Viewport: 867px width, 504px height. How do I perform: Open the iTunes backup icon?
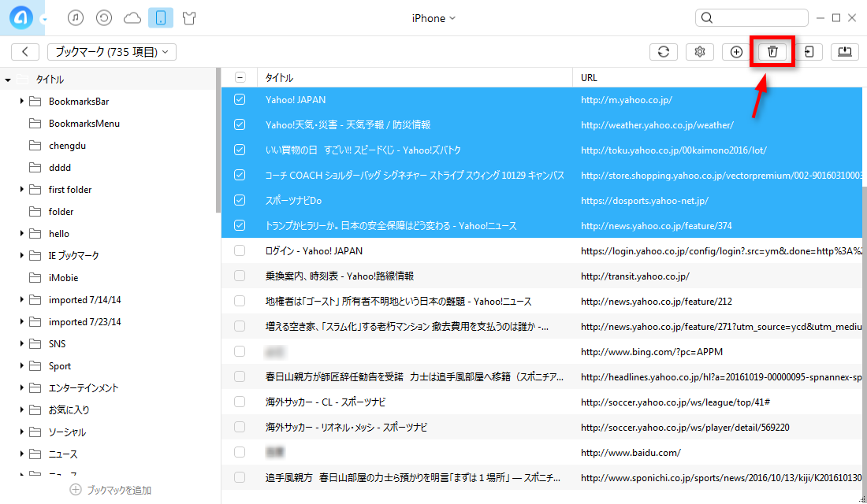coord(103,17)
